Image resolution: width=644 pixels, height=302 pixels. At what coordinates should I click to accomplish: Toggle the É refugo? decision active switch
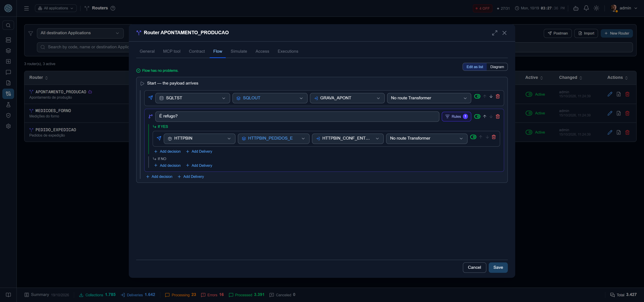tap(477, 116)
